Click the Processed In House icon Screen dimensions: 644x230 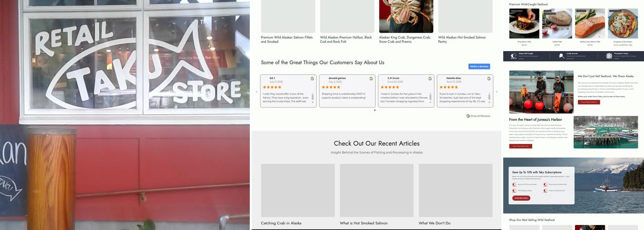[x=609, y=56]
